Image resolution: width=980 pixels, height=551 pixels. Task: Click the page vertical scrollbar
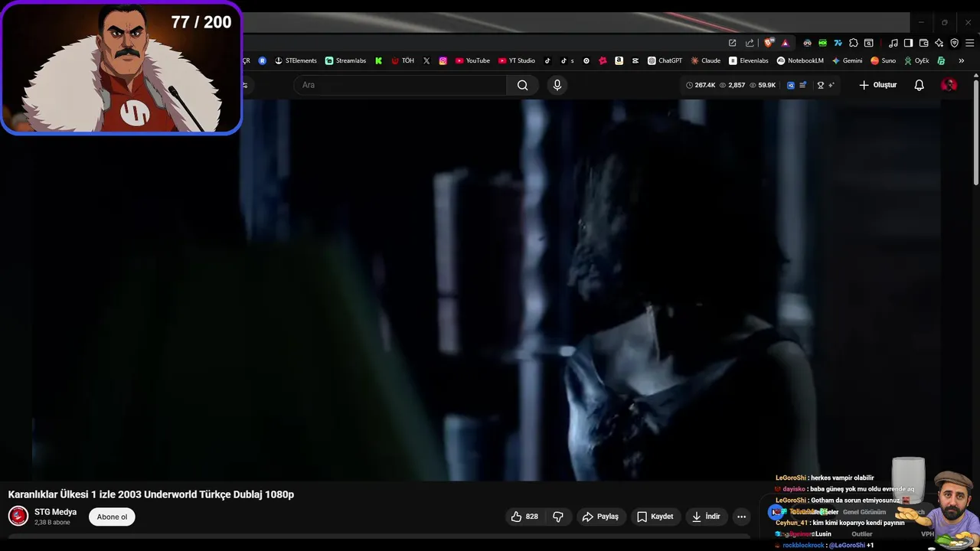click(976, 133)
